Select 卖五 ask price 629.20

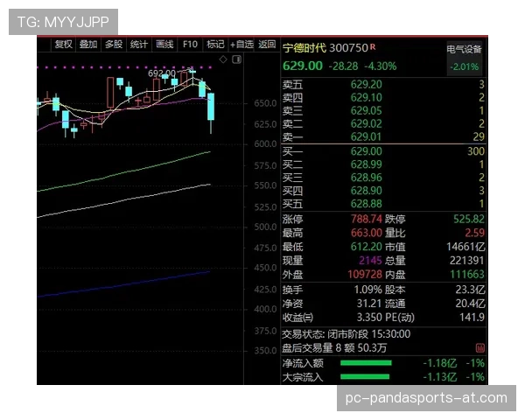(x=366, y=84)
